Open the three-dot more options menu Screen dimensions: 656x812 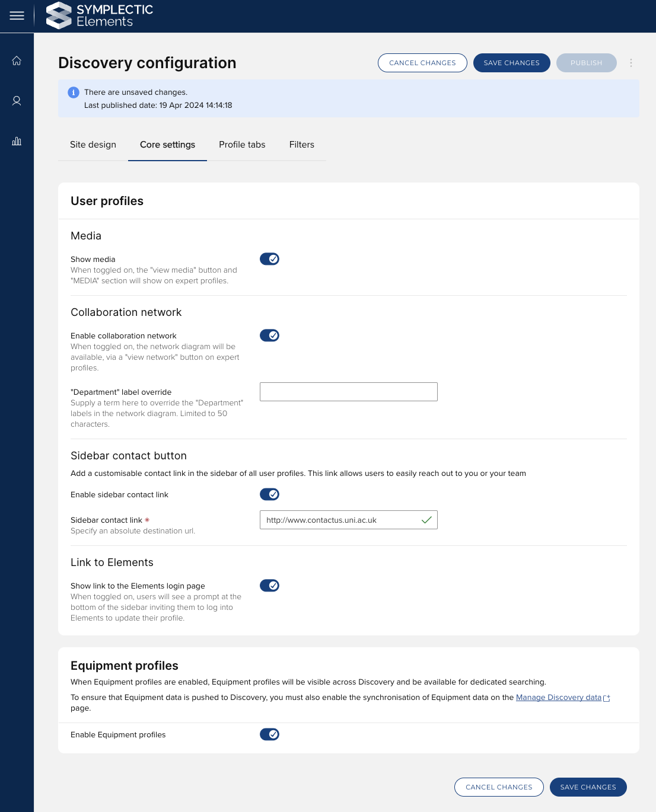pyautogui.click(x=631, y=63)
